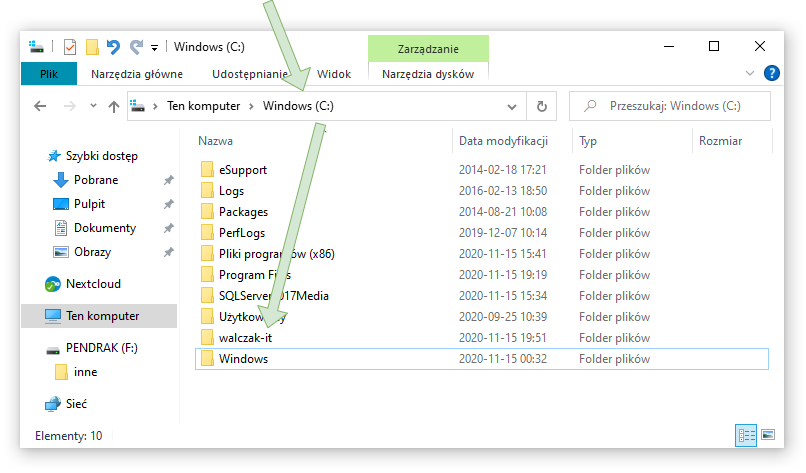The width and height of the screenshot is (806, 473).
Task: Switch to Widok tab
Action: [334, 74]
